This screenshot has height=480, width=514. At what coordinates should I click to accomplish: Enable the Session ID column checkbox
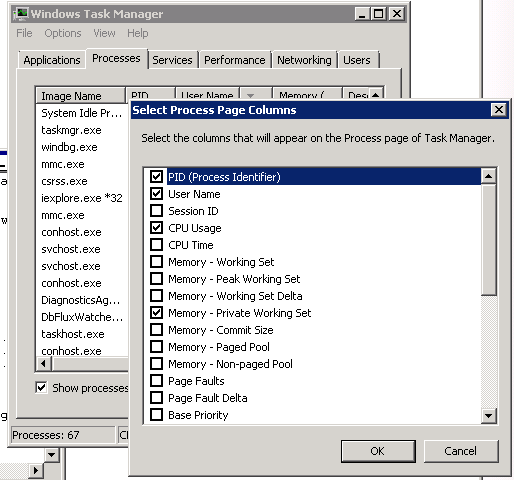tap(156, 211)
